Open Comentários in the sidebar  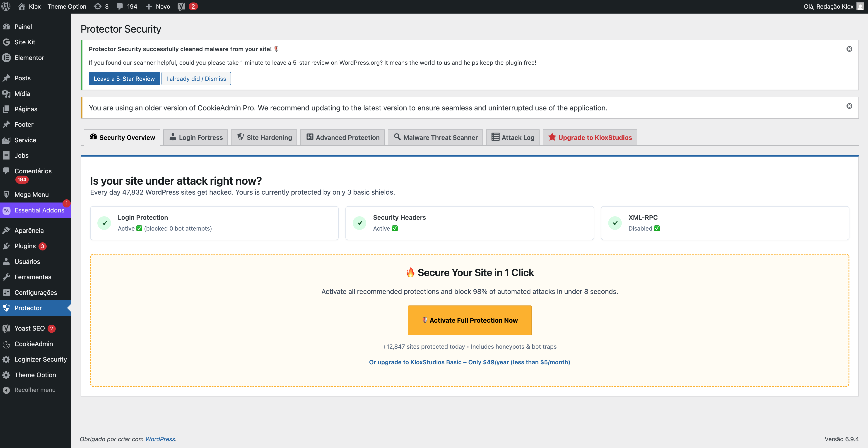tap(35, 175)
